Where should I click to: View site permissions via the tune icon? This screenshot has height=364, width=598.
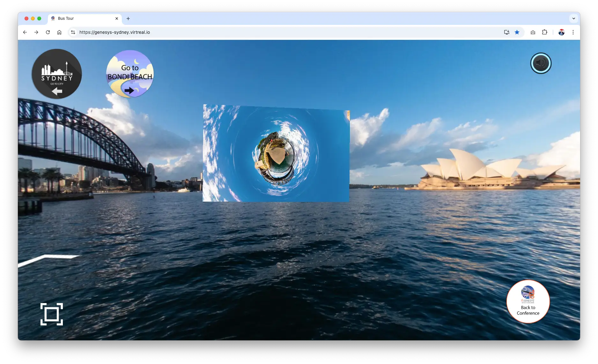pyautogui.click(x=73, y=32)
